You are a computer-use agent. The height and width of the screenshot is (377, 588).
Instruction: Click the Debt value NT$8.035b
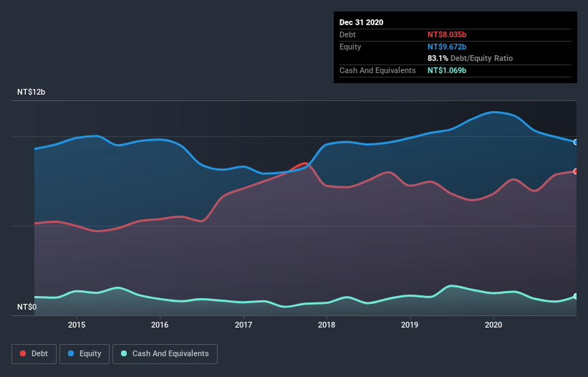tap(447, 34)
